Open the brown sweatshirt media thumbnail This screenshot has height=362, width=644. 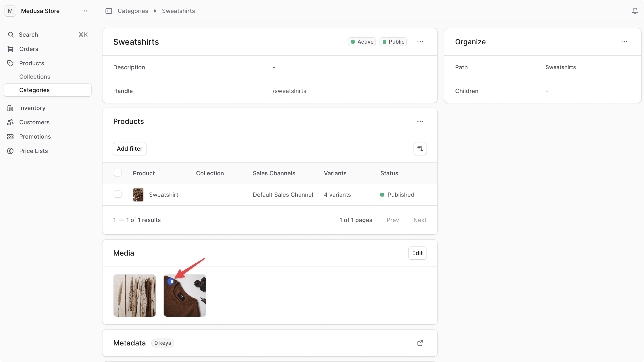tap(185, 296)
